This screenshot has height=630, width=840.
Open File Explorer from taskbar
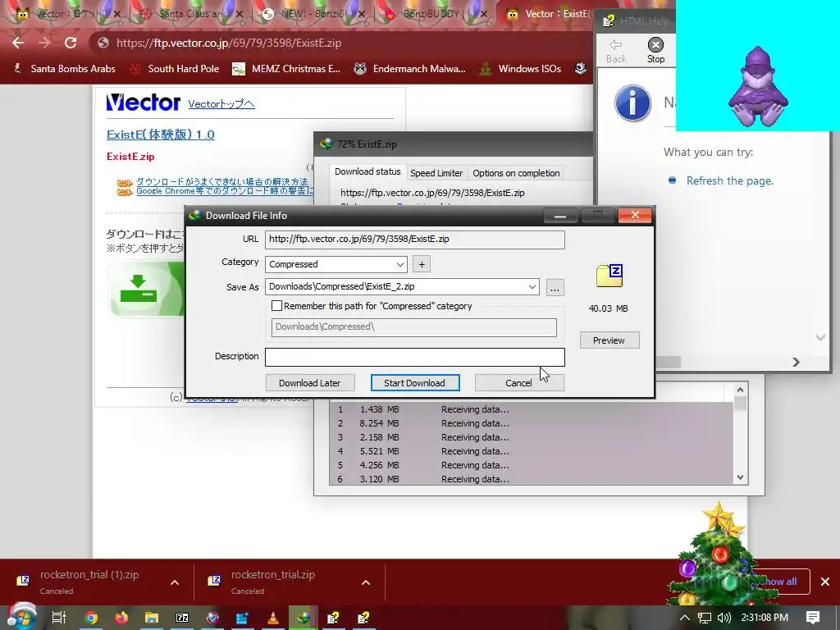[x=152, y=618]
